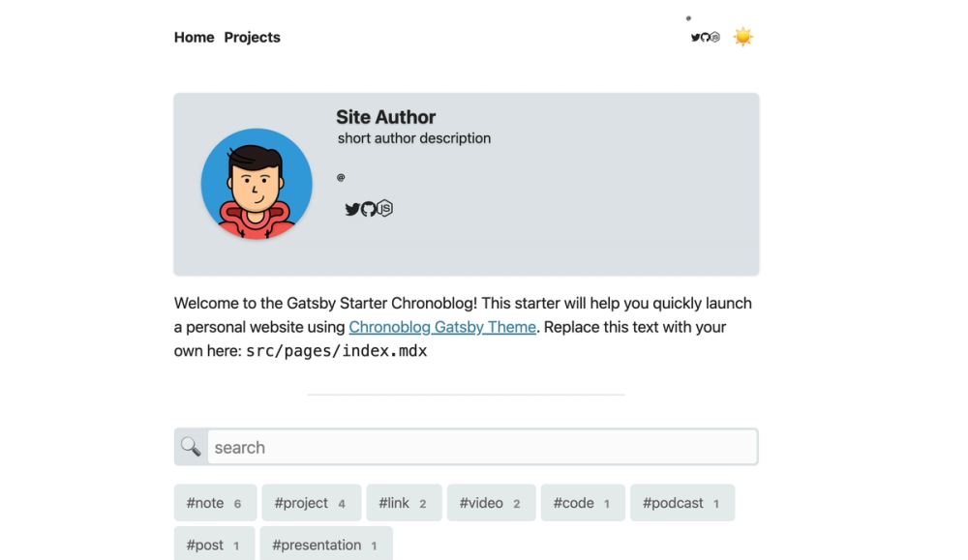968x560 pixels.
Task: Select the #presentation tag filter
Action: click(325, 545)
